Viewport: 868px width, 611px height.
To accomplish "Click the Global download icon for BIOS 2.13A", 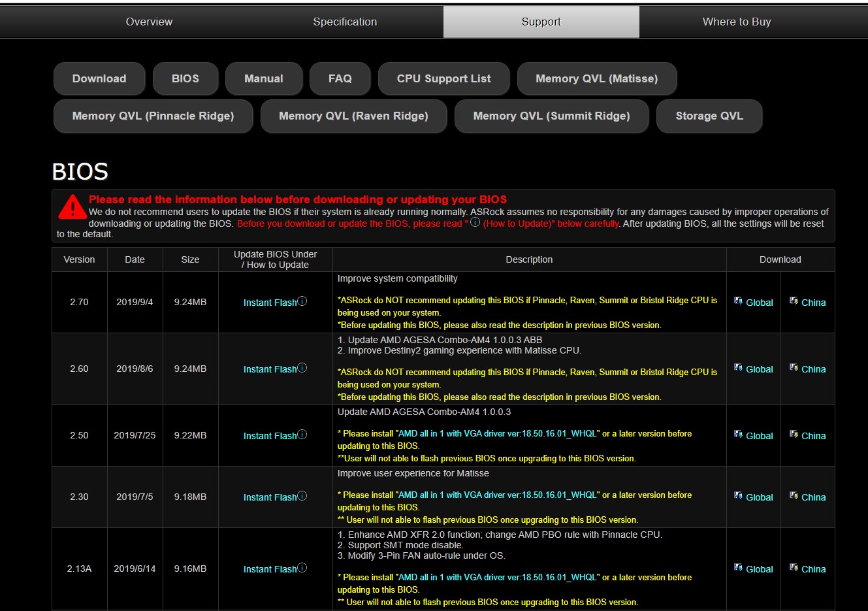I will [x=738, y=568].
